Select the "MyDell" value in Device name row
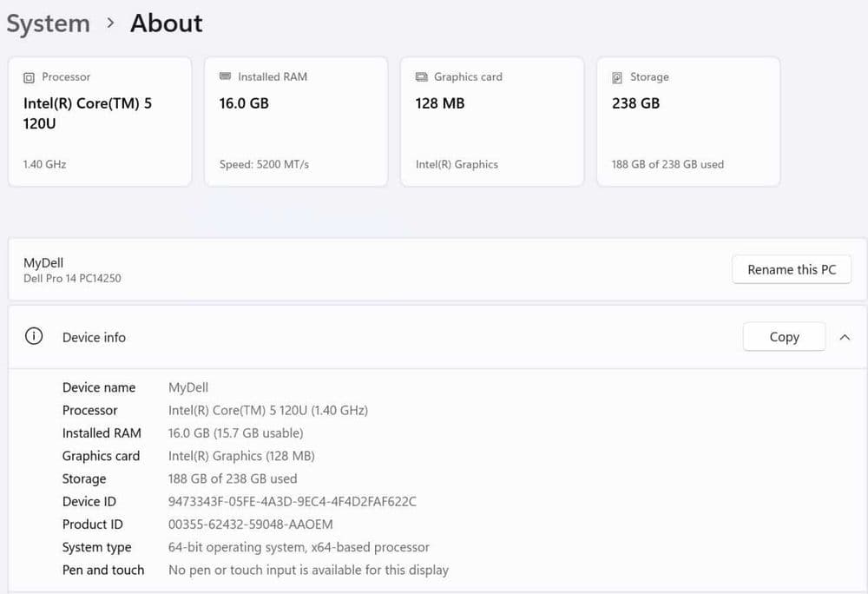 tap(188, 387)
